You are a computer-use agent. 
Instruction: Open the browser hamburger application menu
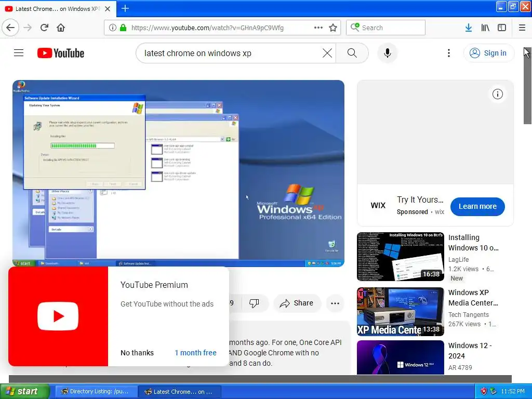coord(522,28)
